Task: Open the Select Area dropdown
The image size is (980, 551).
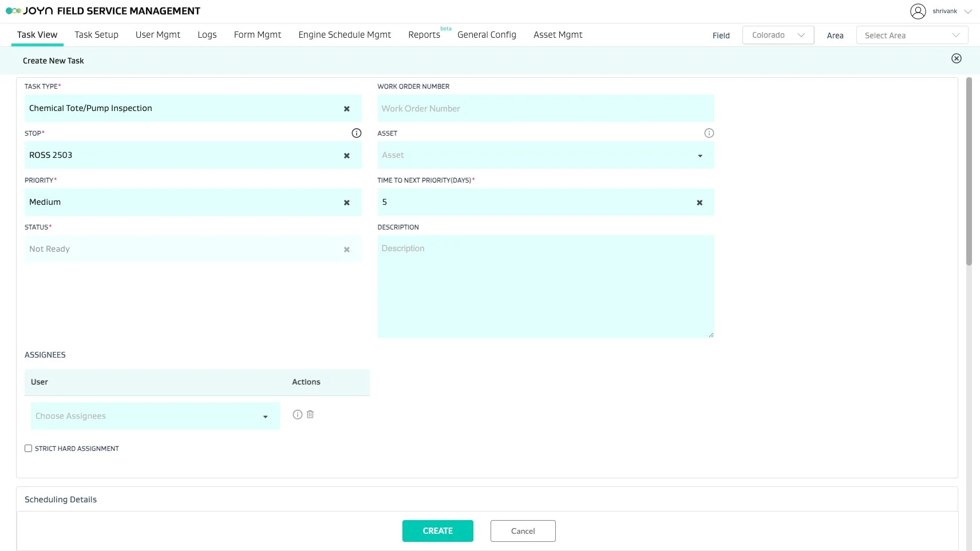Action: 912,35
